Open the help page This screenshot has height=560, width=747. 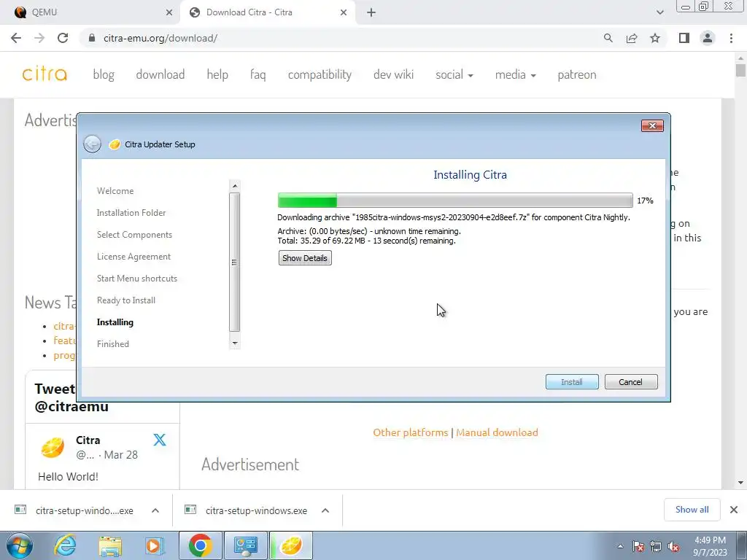(217, 75)
